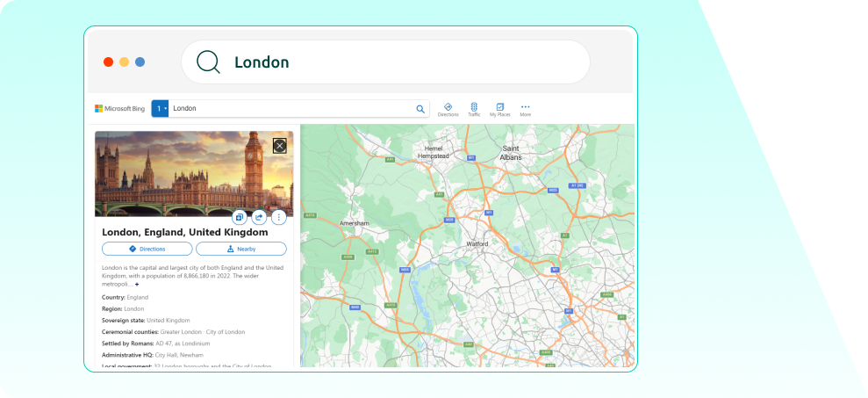The height and width of the screenshot is (398, 868).
Task: Click the magnifier icon in Bing search box
Action: pyautogui.click(x=420, y=109)
